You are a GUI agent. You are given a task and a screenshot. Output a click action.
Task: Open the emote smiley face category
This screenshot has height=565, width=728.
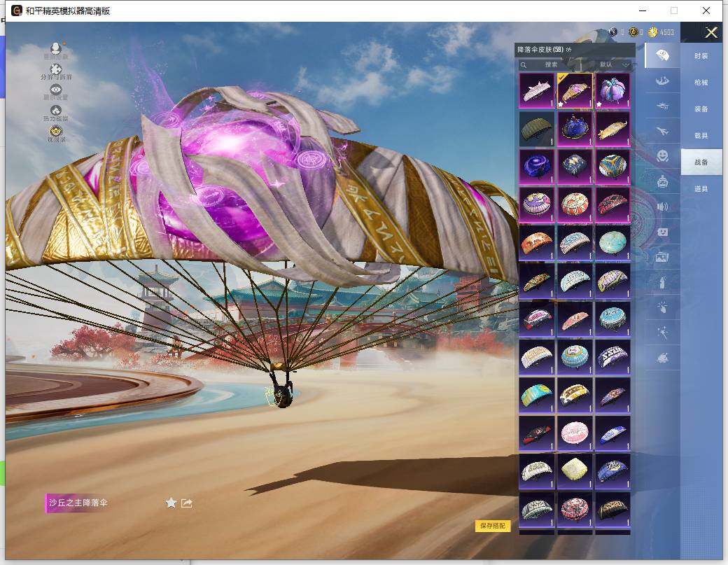[x=661, y=155]
